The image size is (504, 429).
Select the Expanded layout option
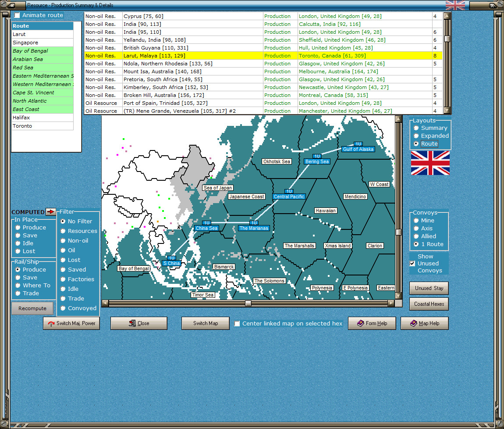pyautogui.click(x=416, y=136)
